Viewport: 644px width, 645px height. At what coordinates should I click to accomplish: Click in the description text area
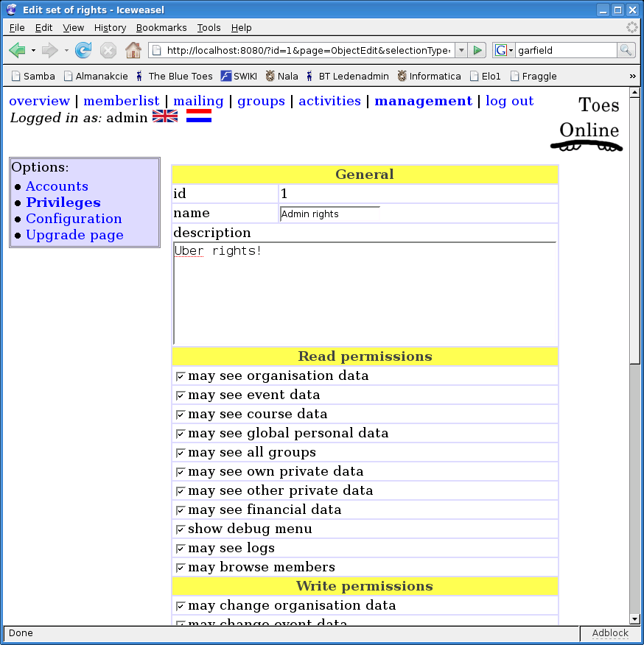click(365, 294)
